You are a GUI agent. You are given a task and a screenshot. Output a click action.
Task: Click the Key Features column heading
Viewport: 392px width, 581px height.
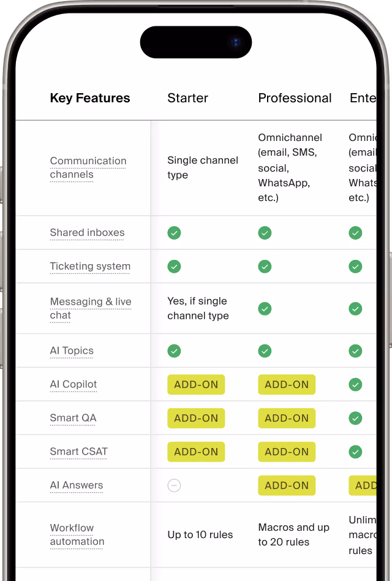pos(90,98)
